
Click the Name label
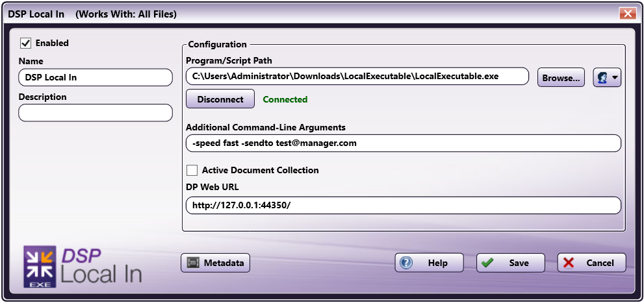point(31,61)
